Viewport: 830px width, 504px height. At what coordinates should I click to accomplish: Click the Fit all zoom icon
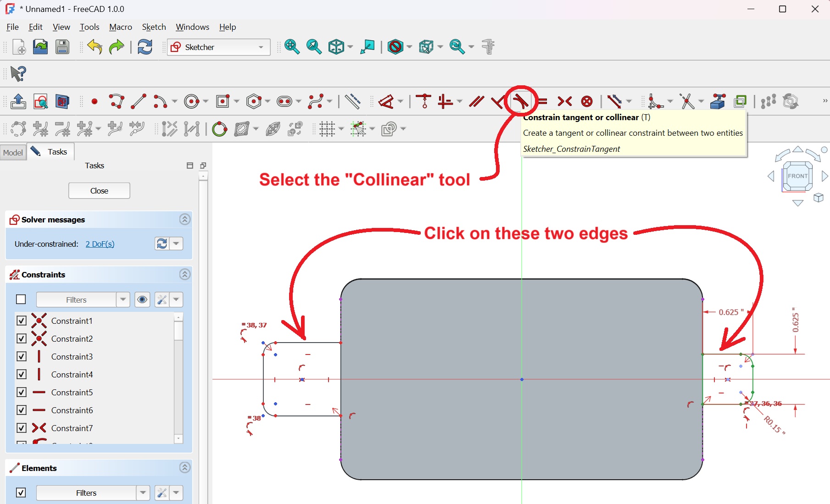point(292,47)
